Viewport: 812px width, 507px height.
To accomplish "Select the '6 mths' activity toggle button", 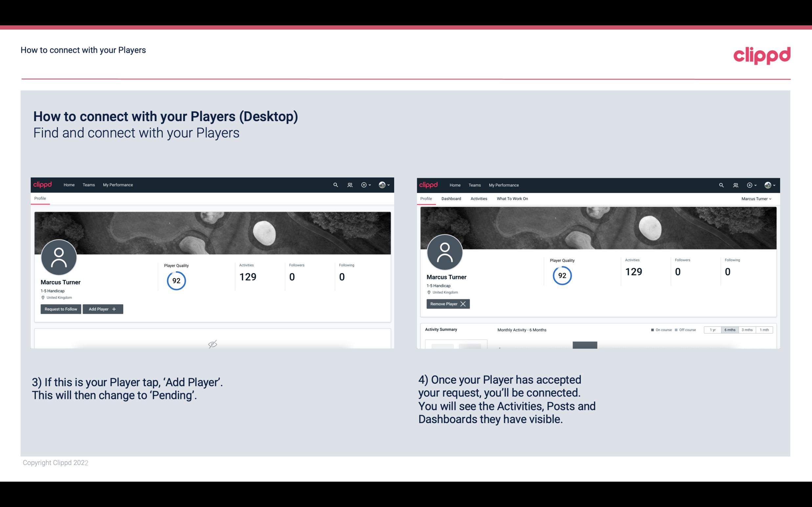I will pyautogui.click(x=730, y=329).
